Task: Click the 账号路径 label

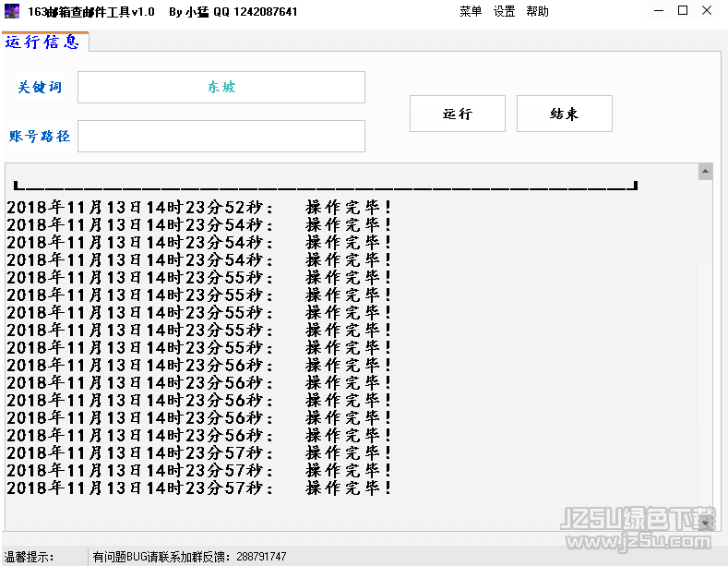Action: point(40,136)
